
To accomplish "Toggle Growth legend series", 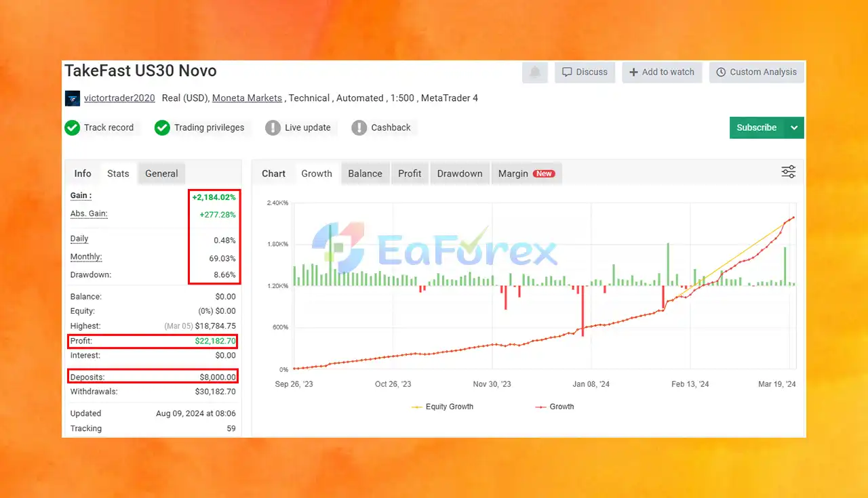I will (555, 407).
